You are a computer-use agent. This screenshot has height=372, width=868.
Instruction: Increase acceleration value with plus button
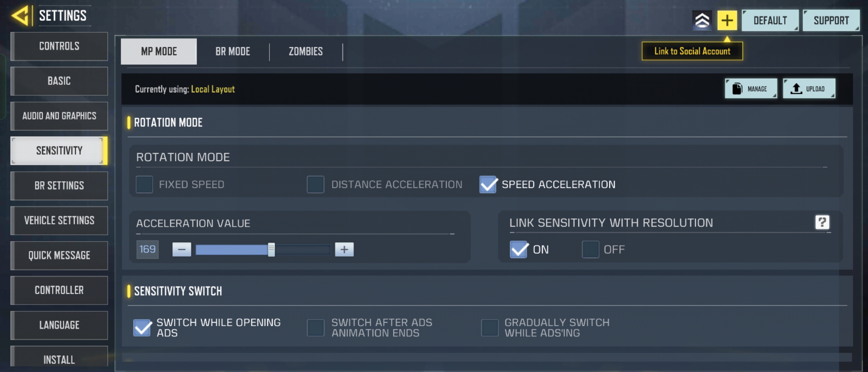[x=344, y=249]
